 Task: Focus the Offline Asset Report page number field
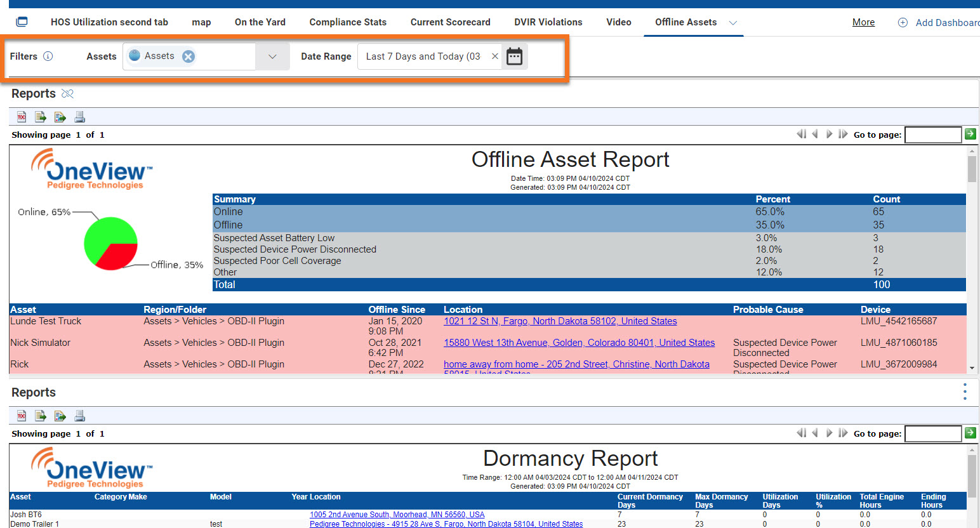point(933,135)
